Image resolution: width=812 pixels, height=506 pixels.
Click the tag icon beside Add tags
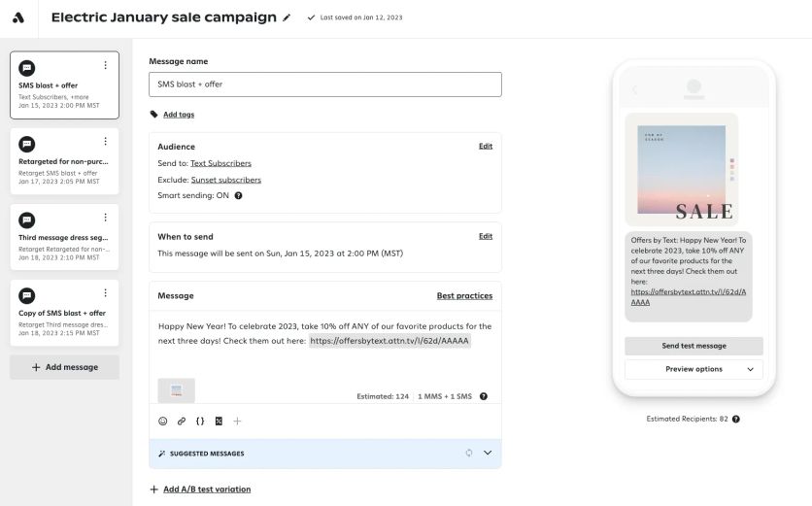(153, 115)
